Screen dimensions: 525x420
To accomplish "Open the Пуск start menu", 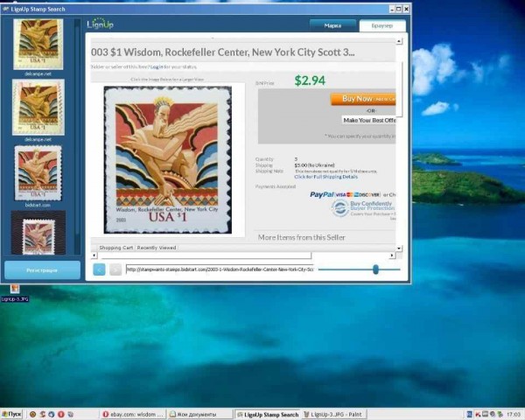I will point(11,414).
